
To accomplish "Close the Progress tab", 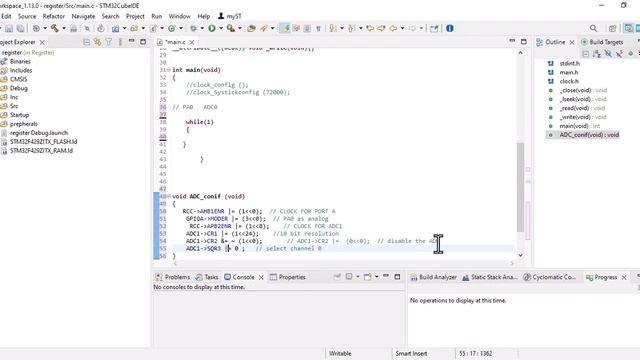I will [x=624, y=277].
